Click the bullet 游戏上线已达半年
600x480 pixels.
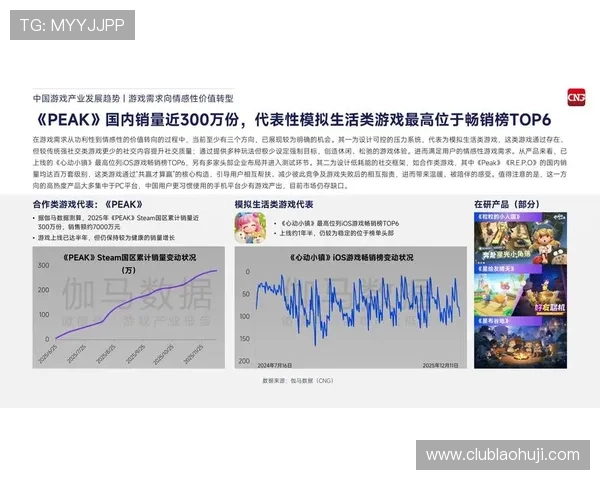[106, 238]
